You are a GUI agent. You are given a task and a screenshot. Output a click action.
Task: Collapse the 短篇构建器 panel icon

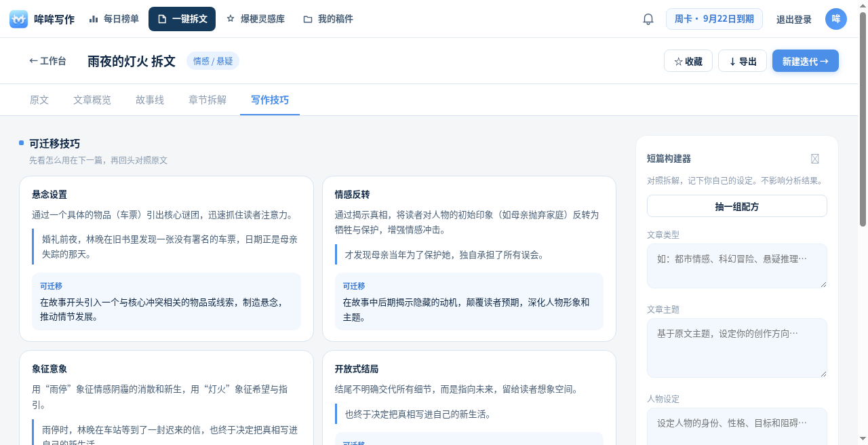(815, 159)
